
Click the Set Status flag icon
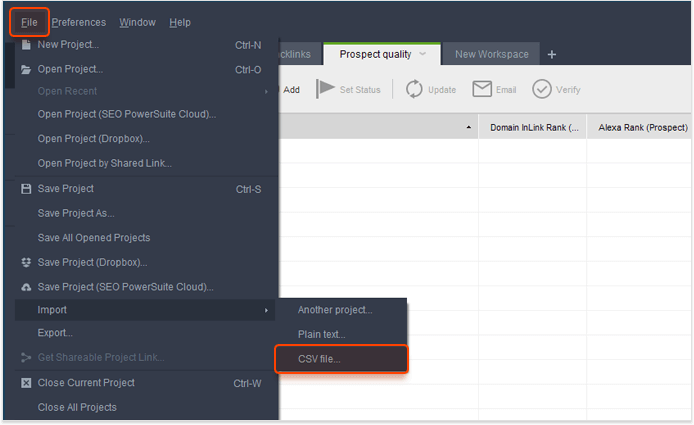pos(325,89)
